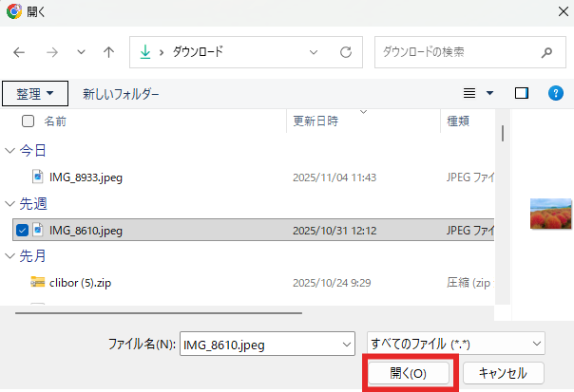Open the view options dropdown arrow

[489, 93]
